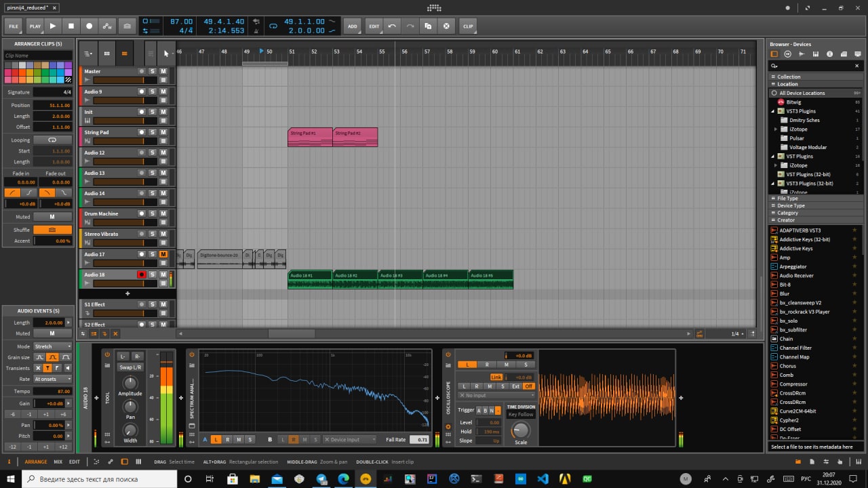Switch to arranger timeline view icon
Image resolution: width=868 pixels, height=488 pixels.
[x=124, y=54]
